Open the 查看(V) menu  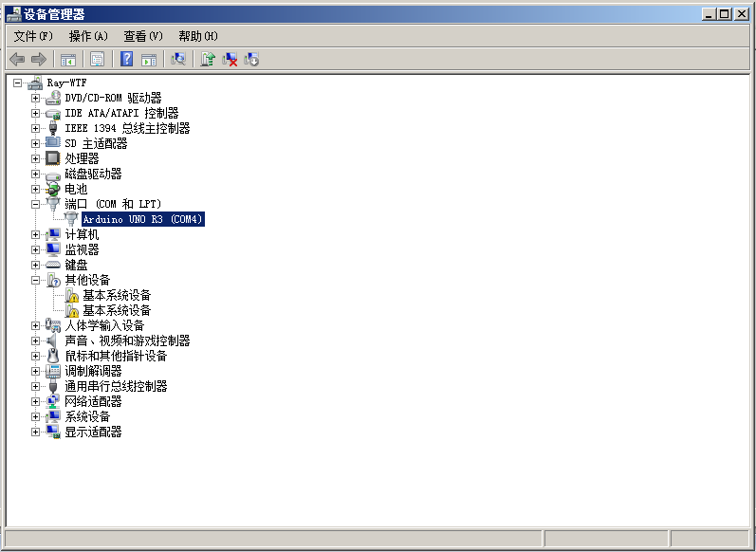click(143, 36)
